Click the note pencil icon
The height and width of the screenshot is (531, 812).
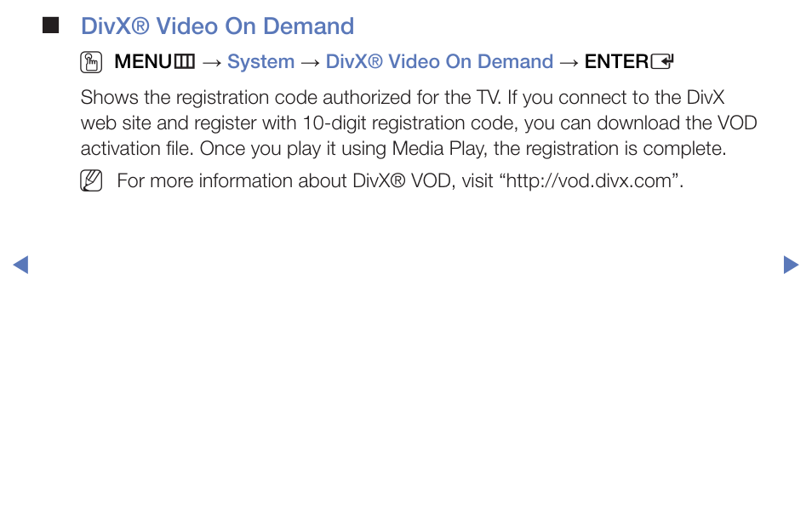(x=91, y=180)
